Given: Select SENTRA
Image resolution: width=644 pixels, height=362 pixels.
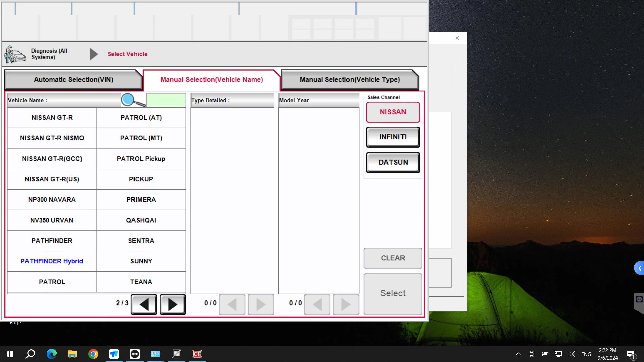Looking at the screenshot, I should (x=141, y=241).
